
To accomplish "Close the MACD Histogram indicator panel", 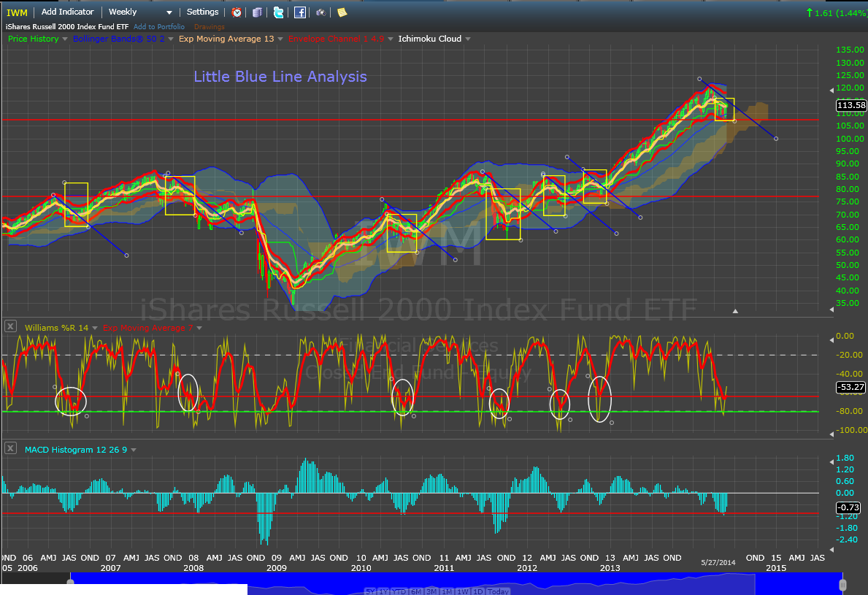I will pos(10,448).
